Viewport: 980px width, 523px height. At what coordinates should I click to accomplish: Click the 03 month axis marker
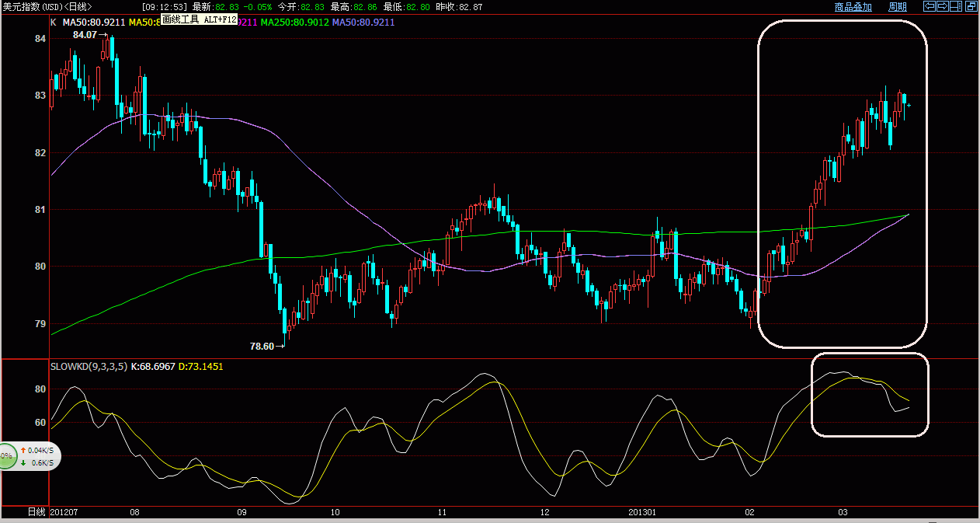coord(842,513)
